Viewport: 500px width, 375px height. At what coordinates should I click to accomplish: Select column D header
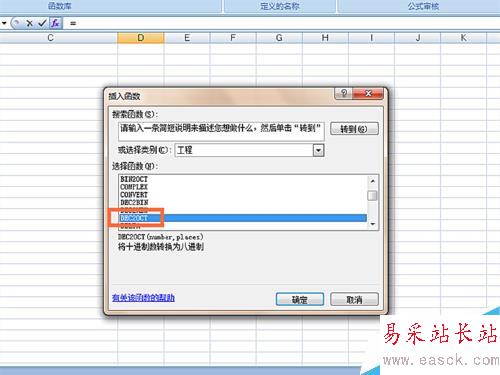pos(141,38)
